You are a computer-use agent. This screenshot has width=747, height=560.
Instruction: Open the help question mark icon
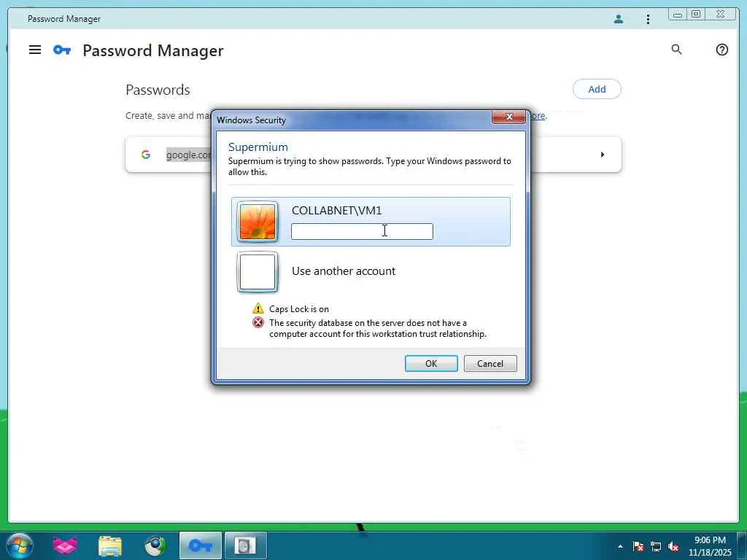721,50
